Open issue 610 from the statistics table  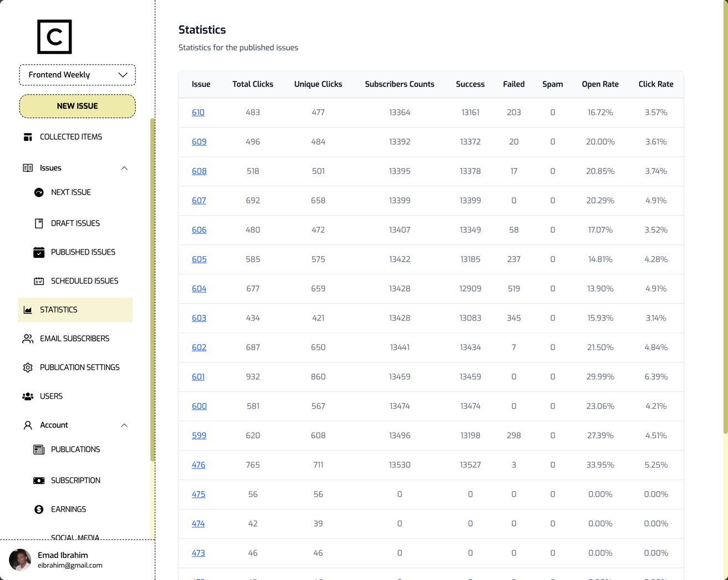click(198, 112)
